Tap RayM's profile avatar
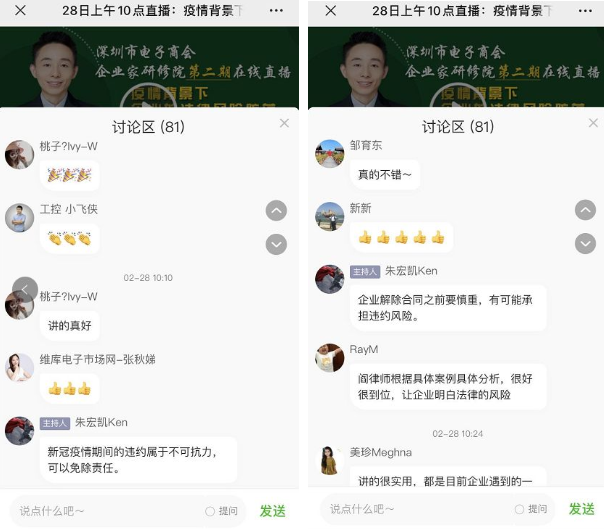 329,358
